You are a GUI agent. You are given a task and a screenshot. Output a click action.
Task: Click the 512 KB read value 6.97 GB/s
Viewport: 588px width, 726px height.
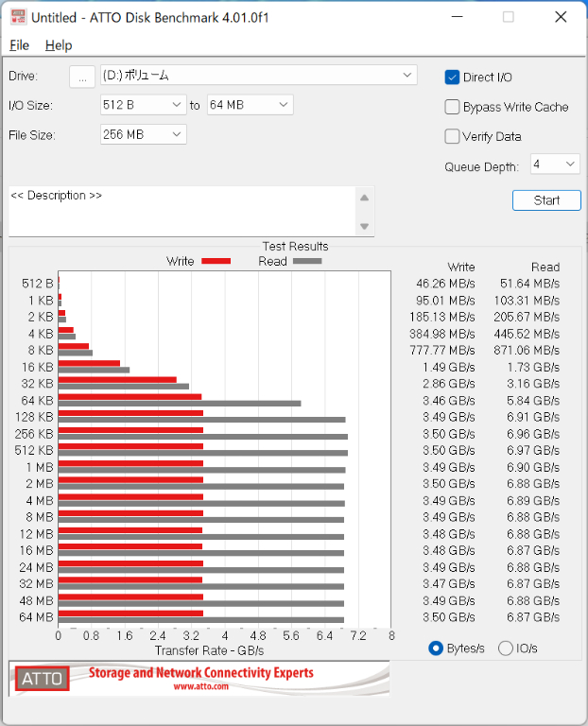click(533, 451)
